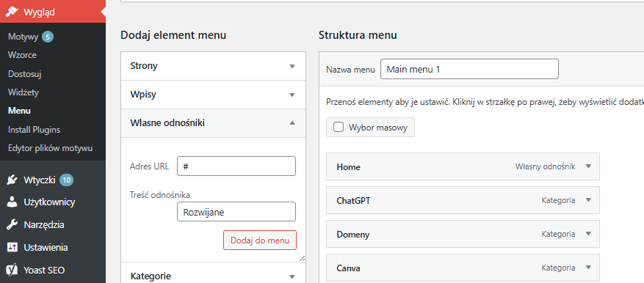Click the Dodaj element menu heading
The width and height of the screenshot is (644, 283).
pos(173,35)
